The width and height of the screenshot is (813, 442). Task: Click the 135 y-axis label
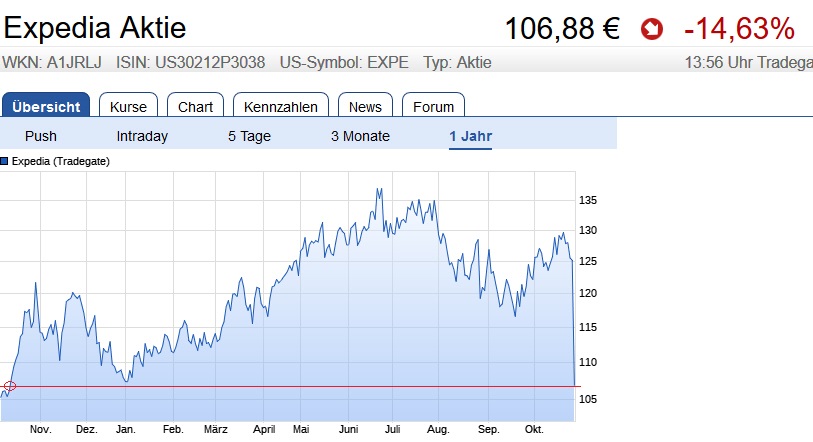[588, 200]
